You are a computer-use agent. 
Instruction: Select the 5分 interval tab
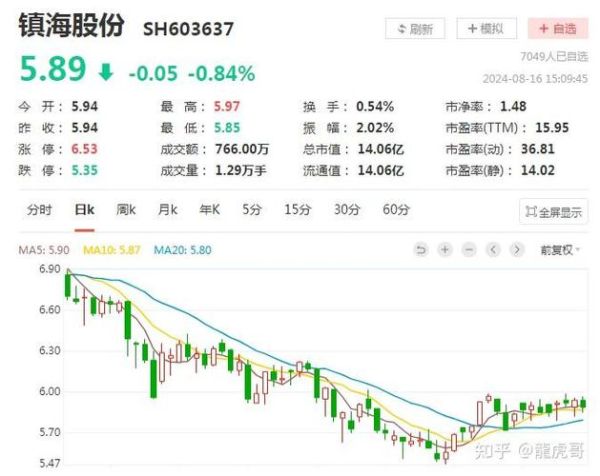point(252,210)
